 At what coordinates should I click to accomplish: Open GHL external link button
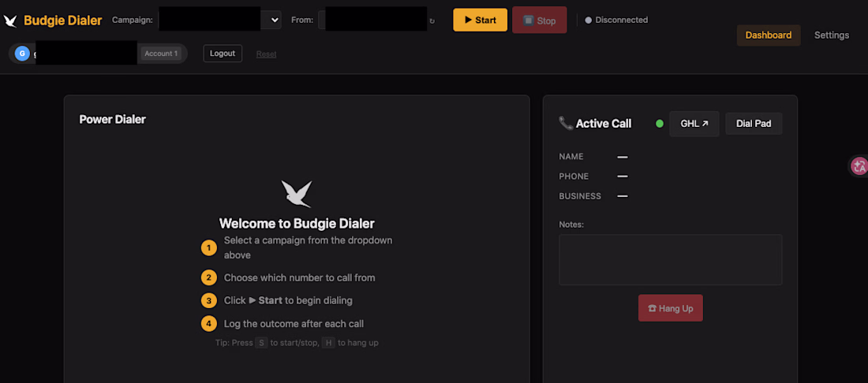[694, 124]
